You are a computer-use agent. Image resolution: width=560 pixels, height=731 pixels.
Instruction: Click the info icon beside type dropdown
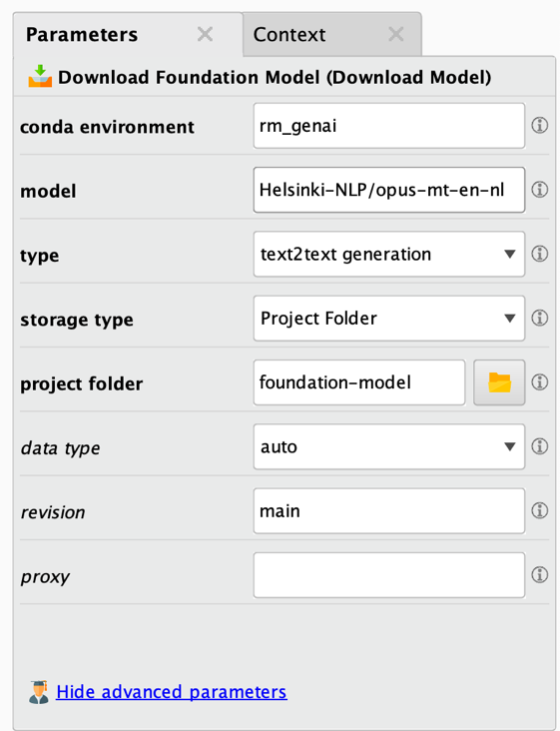pyautogui.click(x=539, y=254)
